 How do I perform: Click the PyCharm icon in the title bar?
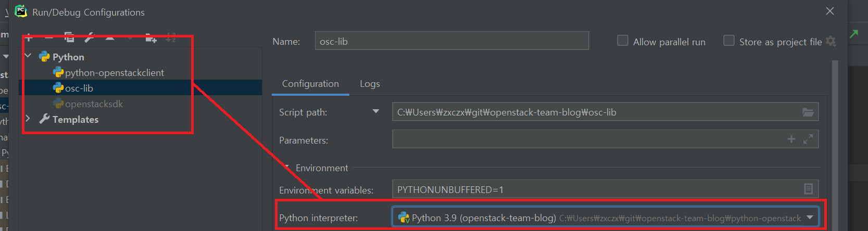point(21,11)
